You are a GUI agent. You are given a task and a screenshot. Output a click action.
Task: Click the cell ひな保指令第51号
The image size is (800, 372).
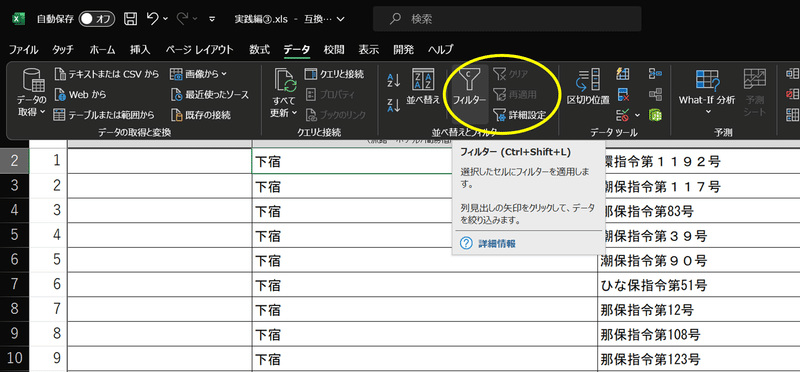pos(698,285)
